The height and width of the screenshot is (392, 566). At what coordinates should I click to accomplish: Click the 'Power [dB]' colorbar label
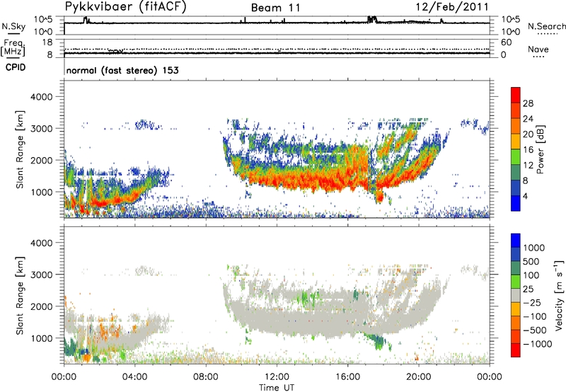(540, 149)
